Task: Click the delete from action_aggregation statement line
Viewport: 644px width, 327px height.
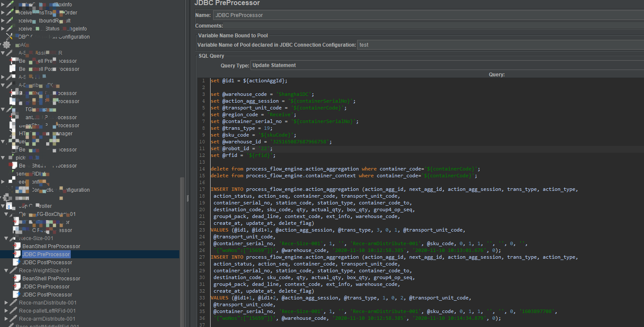Action: (x=345, y=169)
